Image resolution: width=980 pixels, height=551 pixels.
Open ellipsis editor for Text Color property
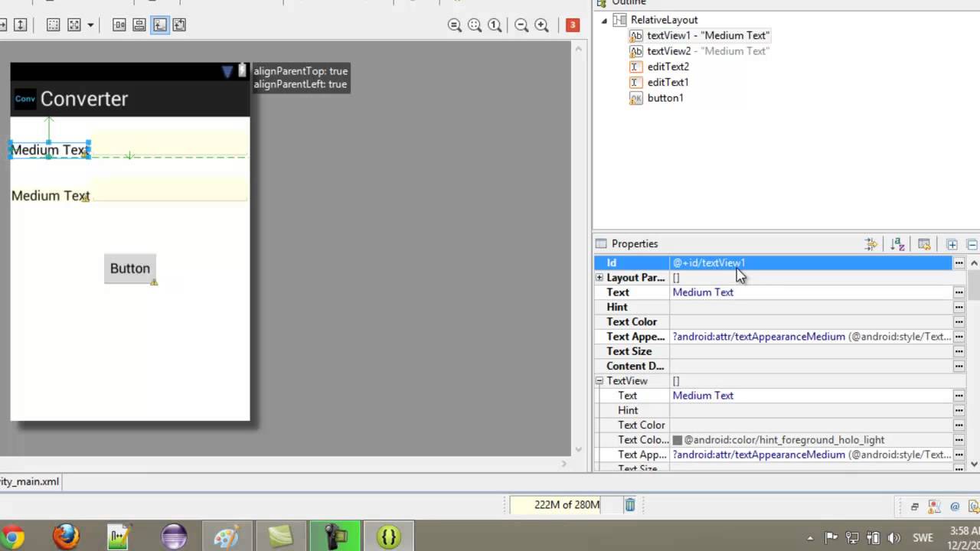[x=959, y=322]
